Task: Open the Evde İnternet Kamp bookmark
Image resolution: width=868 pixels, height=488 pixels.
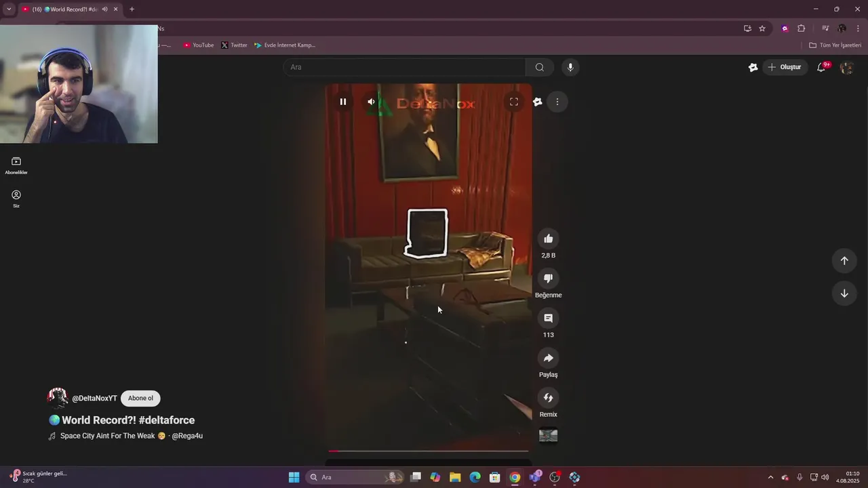Action: pos(285,45)
